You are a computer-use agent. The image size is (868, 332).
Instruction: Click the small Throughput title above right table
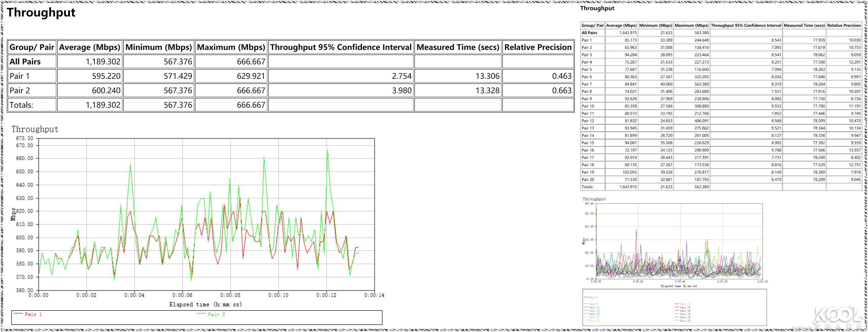pyautogui.click(x=597, y=8)
